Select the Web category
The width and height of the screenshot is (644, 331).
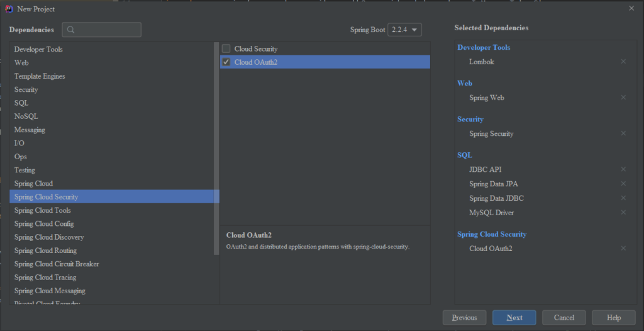(114, 62)
